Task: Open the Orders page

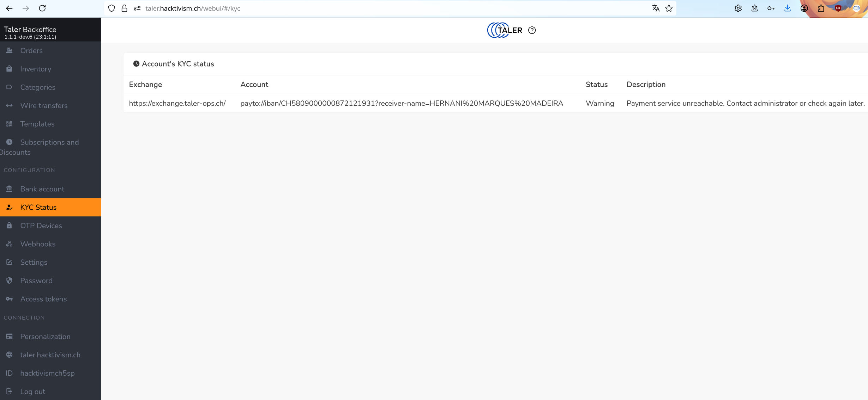Action: click(x=50, y=50)
